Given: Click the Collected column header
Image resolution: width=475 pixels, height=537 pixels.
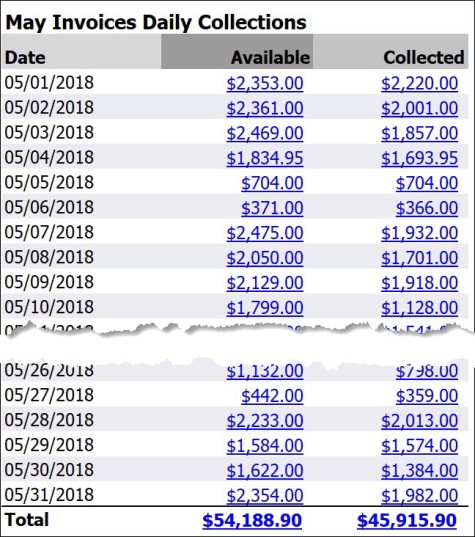Looking at the screenshot, I should (424, 57).
